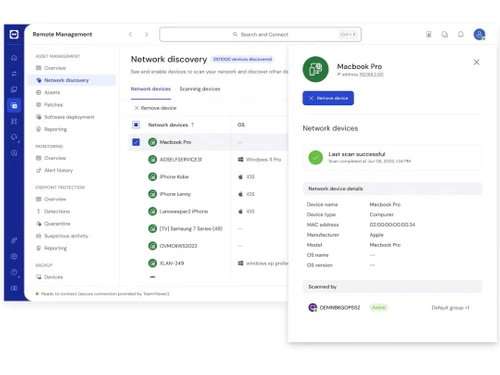Go back with the left arrow
This screenshot has height=375, width=500.
tap(131, 34)
